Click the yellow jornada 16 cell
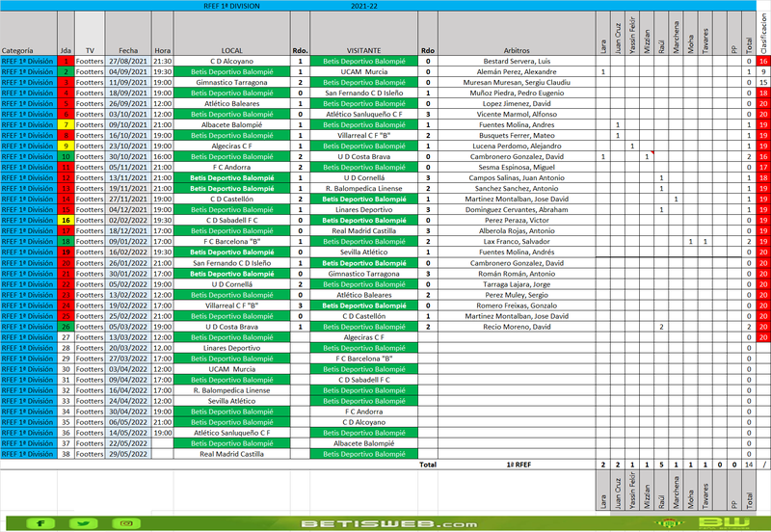The width and height of the screenshot is (771, 532). pyautogui.click(x=66, y=221)
